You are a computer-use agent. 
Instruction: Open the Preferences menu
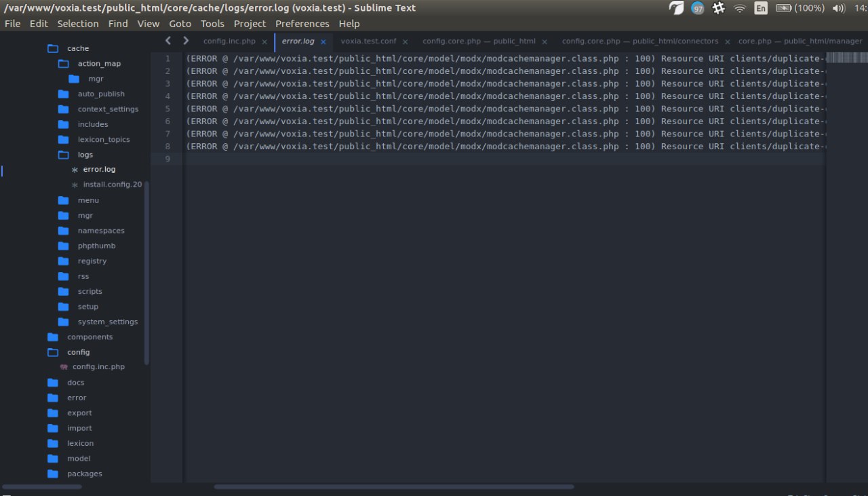(302, 24)
